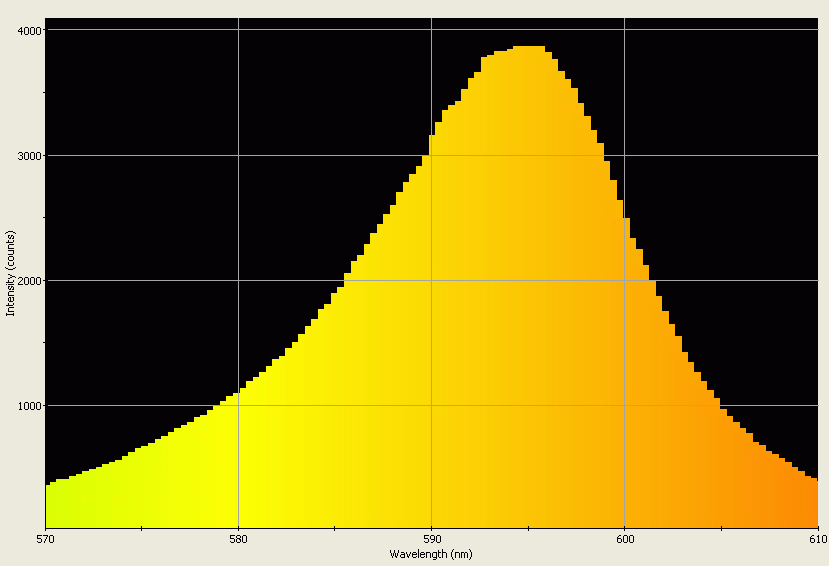The width and height of the screenshot is (829, 566).
Task: Click the 590 label on the wavelength axis
Action: [431, 540]
